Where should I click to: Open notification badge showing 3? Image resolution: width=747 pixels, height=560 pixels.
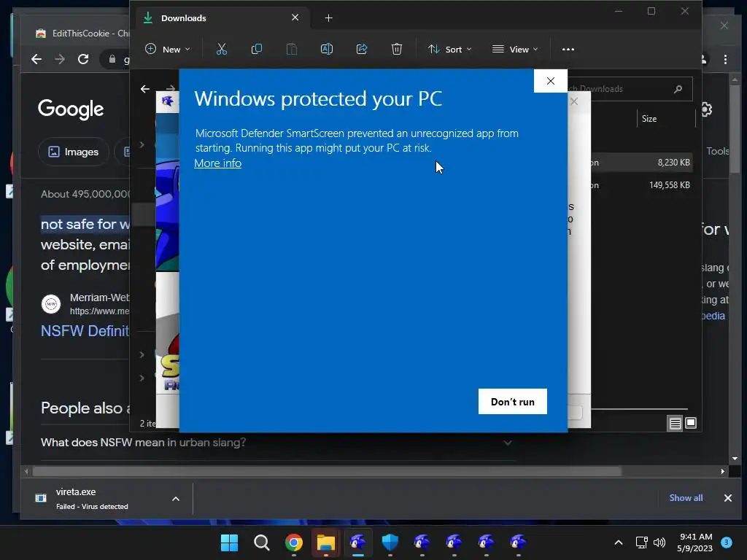tap(727, 542)
